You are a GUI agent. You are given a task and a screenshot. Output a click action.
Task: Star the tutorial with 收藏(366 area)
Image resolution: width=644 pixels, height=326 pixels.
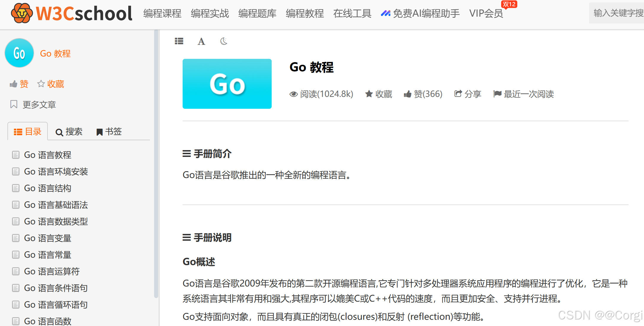[379, 94]
